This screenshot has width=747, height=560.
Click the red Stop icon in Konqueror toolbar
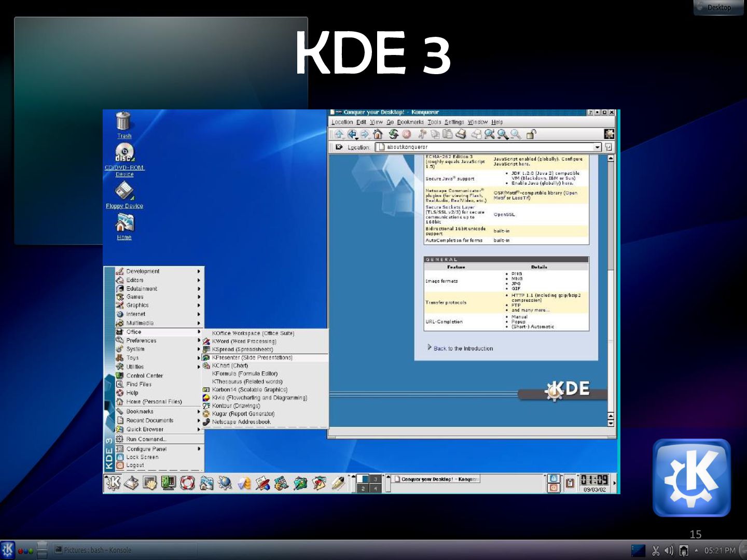point(407,134)
